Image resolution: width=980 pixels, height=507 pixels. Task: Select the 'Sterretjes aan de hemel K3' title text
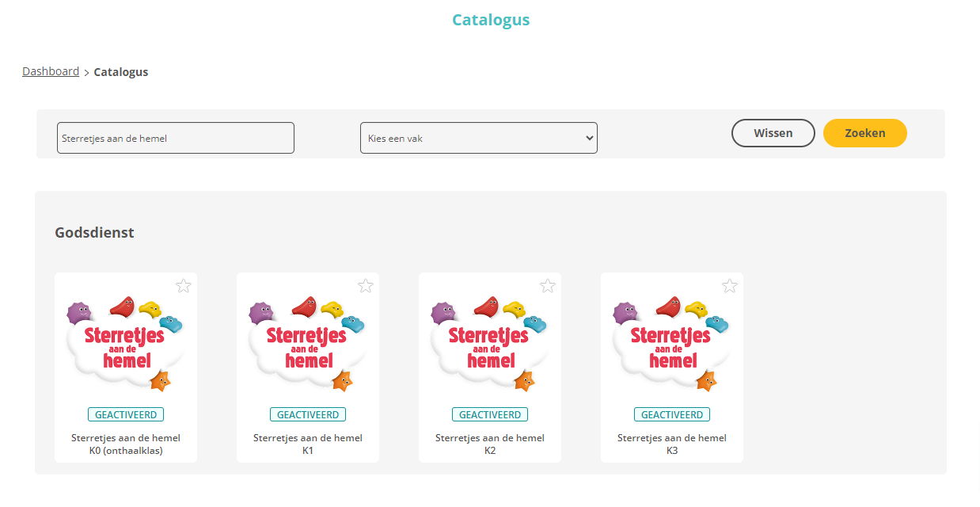pos(671,444)
